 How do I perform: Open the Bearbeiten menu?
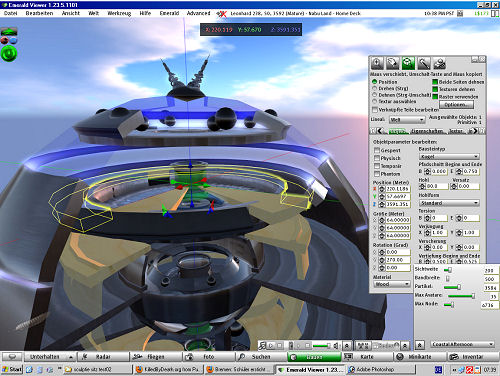pos(39,13)
